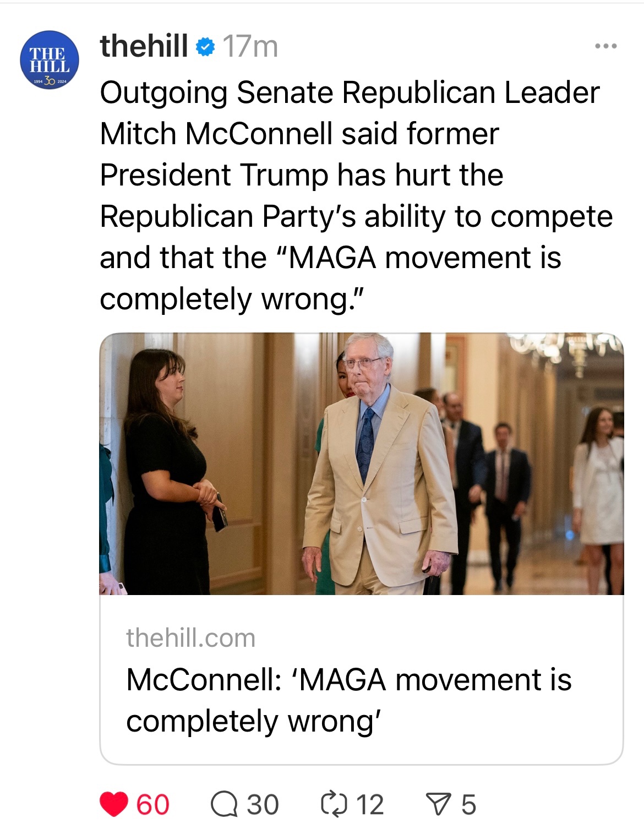Share post with paper plane icon

point(438,804)
